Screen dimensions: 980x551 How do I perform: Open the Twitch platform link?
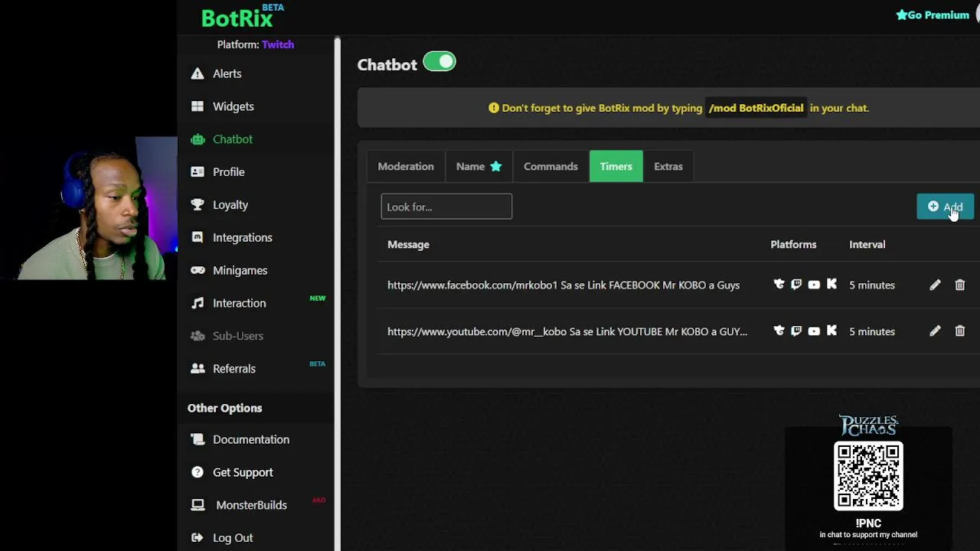click(x=278, y=44)
